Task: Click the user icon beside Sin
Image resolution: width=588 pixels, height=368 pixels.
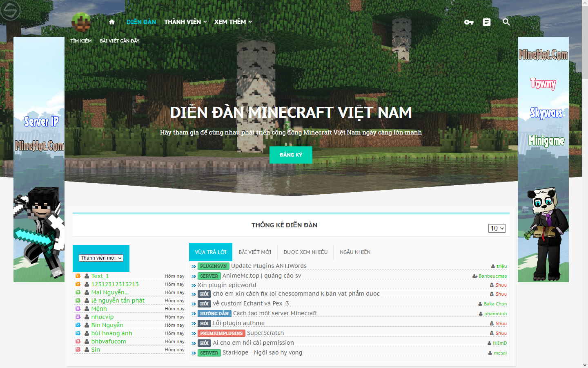Action: [x=87, y=350]
